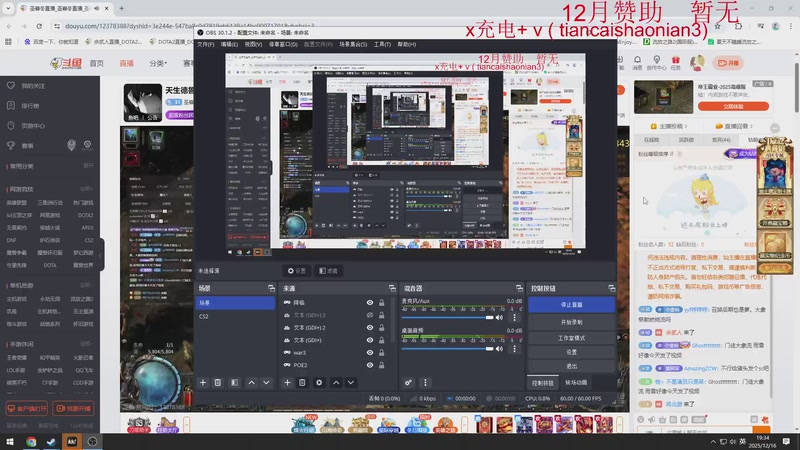Expand 主播投稿 chevron in right panel
Image resolution: width=800 pixels, height=450 pixels.
[x=686, y=126]
